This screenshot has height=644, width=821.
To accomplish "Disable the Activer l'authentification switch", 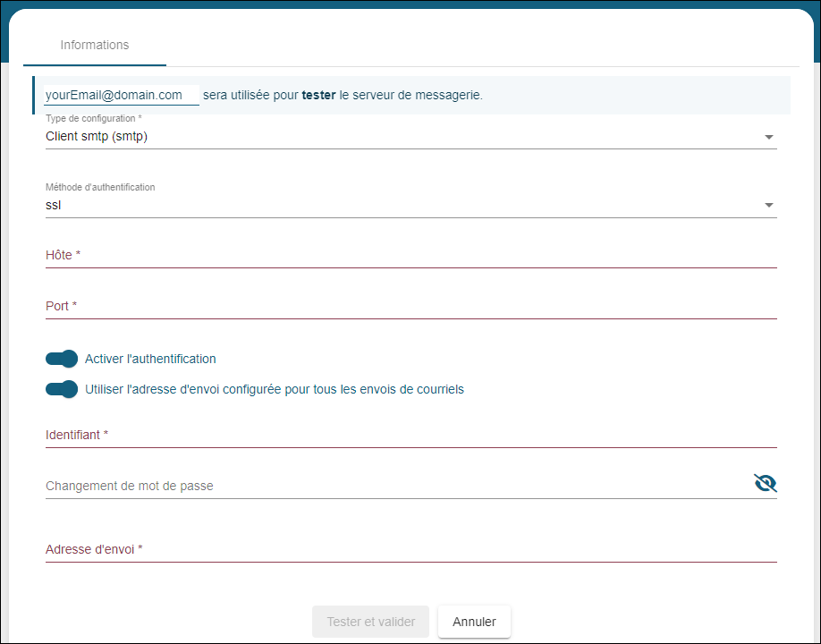I will point(61,359).
